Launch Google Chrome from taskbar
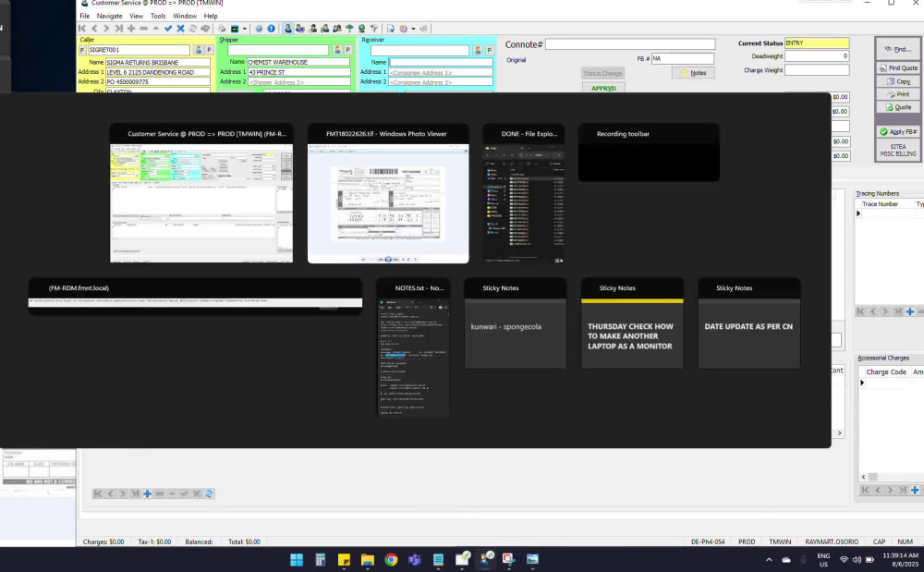The width and height of the screenshot is (924, 572). click(x=391, y=560)
